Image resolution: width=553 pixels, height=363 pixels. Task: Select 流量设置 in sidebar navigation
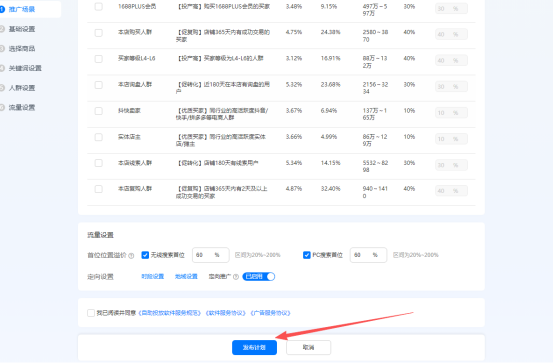(x=22, y=107)
